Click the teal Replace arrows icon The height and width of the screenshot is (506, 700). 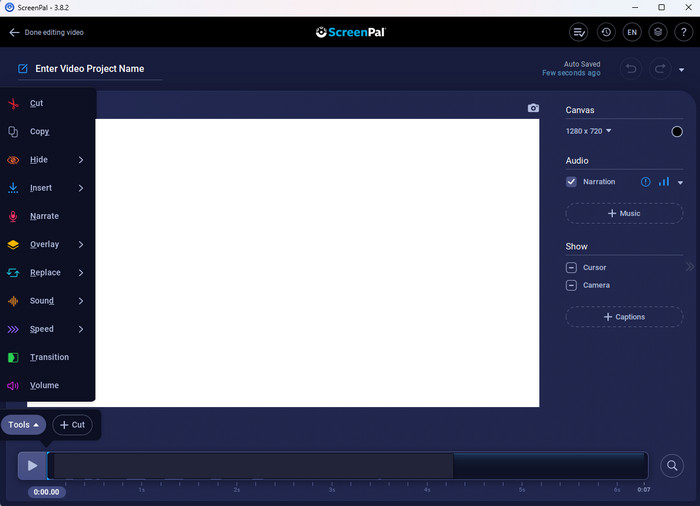coord(13,273)
